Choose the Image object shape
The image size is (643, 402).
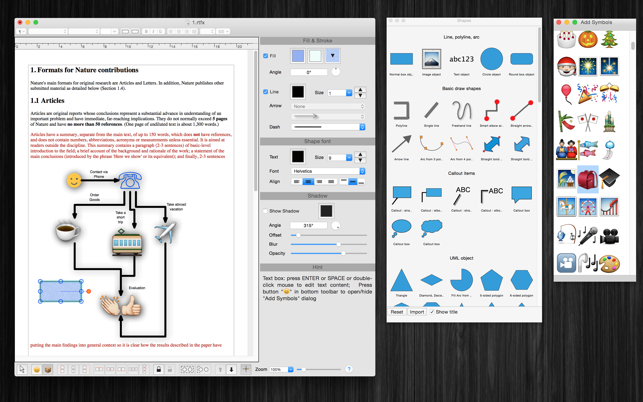coord(431,59)
